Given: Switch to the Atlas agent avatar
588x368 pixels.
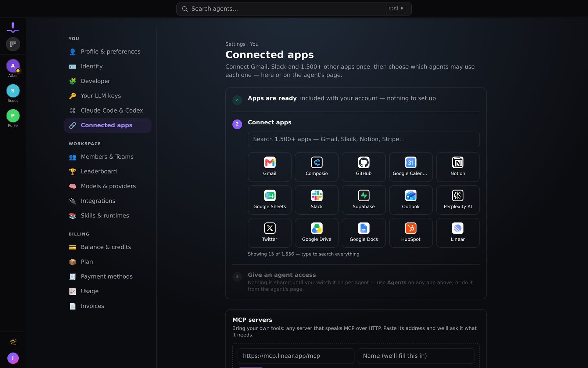Looking at the screenshot, I should pos(13,66).
